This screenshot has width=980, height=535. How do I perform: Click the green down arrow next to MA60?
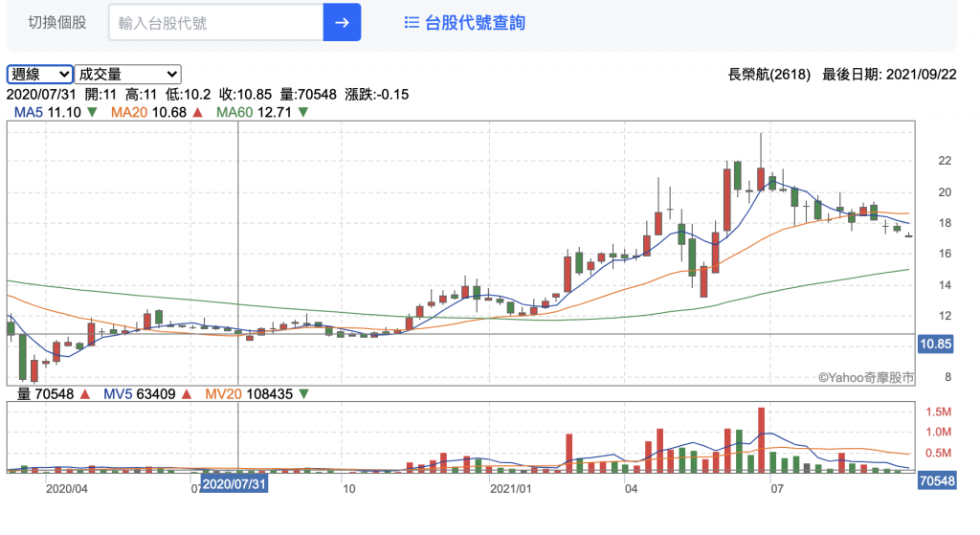coord(303,113)
